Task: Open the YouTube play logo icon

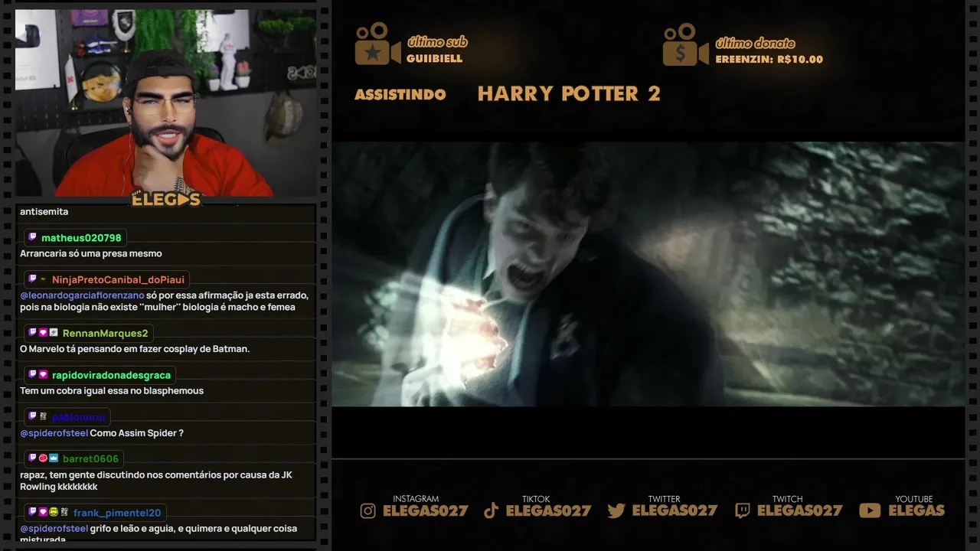Action: click(x=870, y=510)
